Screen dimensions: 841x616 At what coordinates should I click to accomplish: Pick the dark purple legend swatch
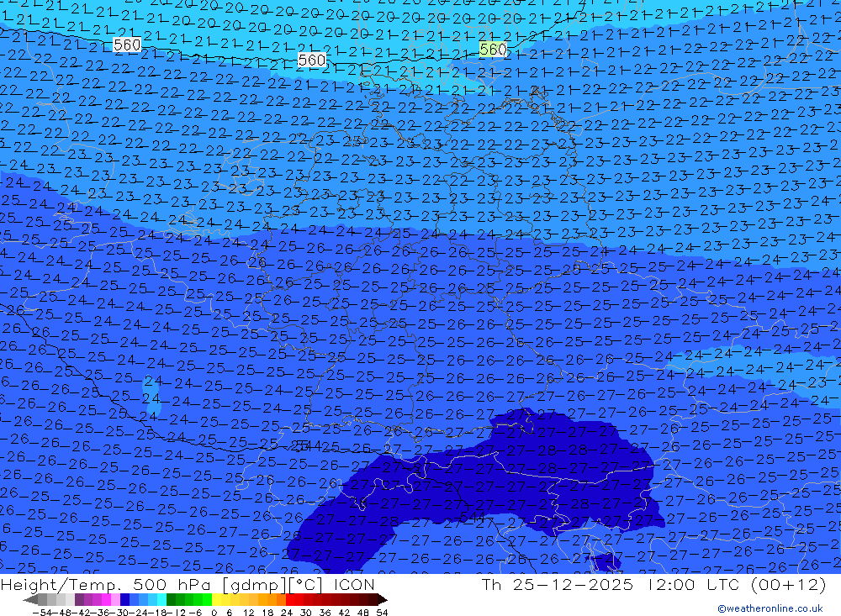pos(79,599)
